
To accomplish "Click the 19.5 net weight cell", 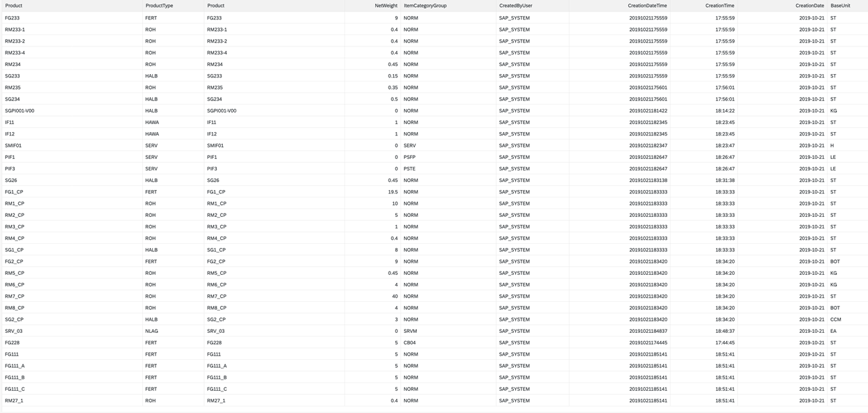I will 392,192.
